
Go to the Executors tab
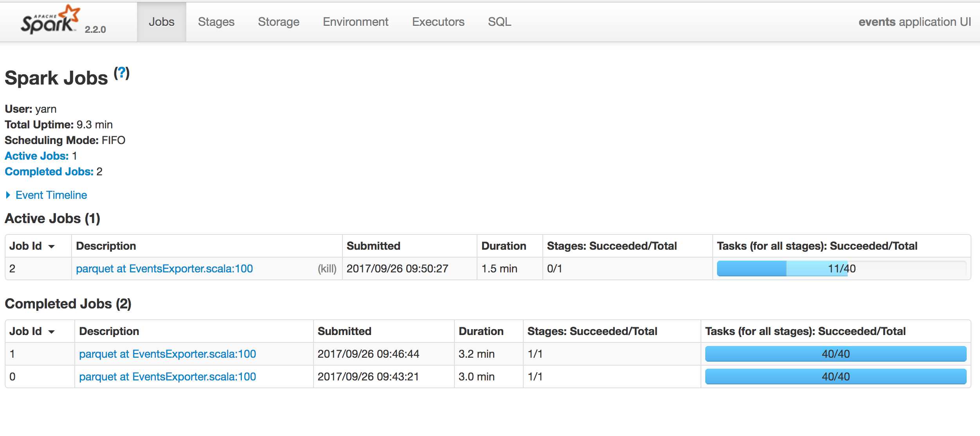click(x=438, y=22)
